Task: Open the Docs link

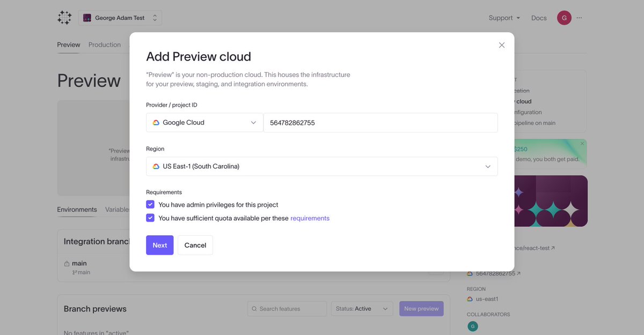Action: coord(539,18)
